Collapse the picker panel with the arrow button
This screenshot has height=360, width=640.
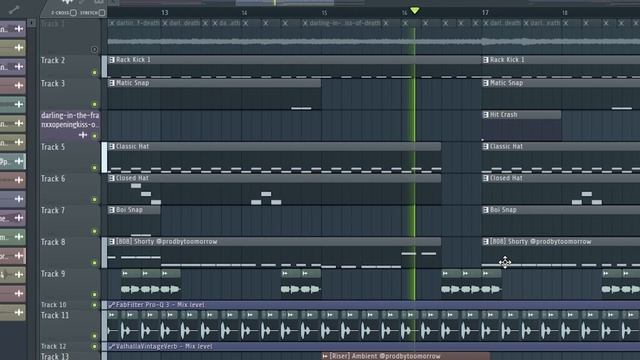point(31,23)
